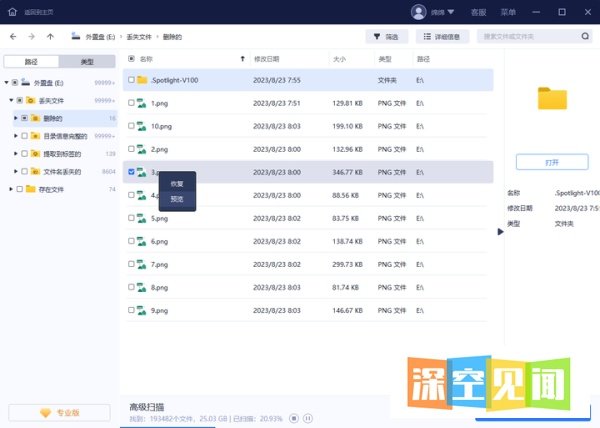The width and height of the screenshot is (600, 428).
Task: Click the 2.png image file icon
Action: click(142, 149)
